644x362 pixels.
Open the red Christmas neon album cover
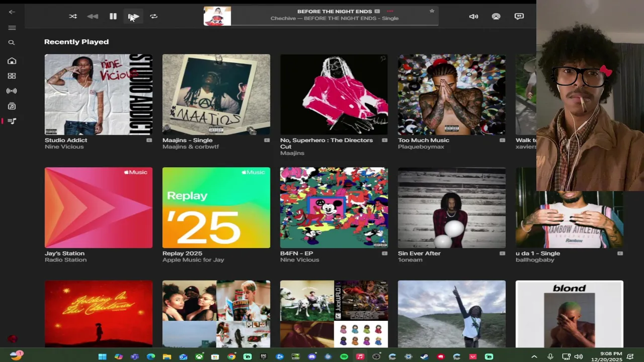point(99,314)
